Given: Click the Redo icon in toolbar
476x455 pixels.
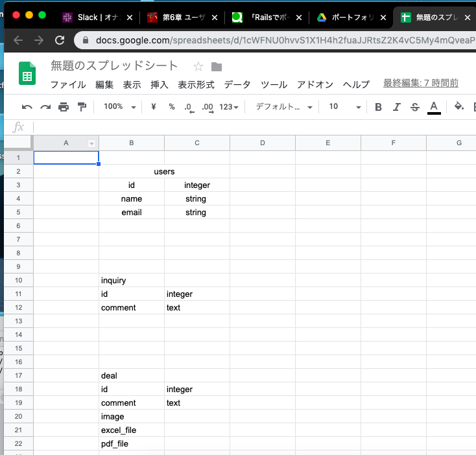Looking at the screenshot, I should pos(45,107).
